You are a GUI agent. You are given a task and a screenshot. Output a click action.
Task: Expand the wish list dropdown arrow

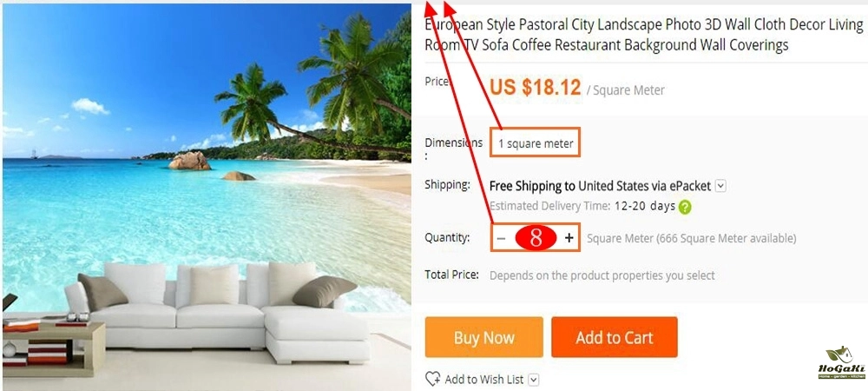(x=534, y=380)
